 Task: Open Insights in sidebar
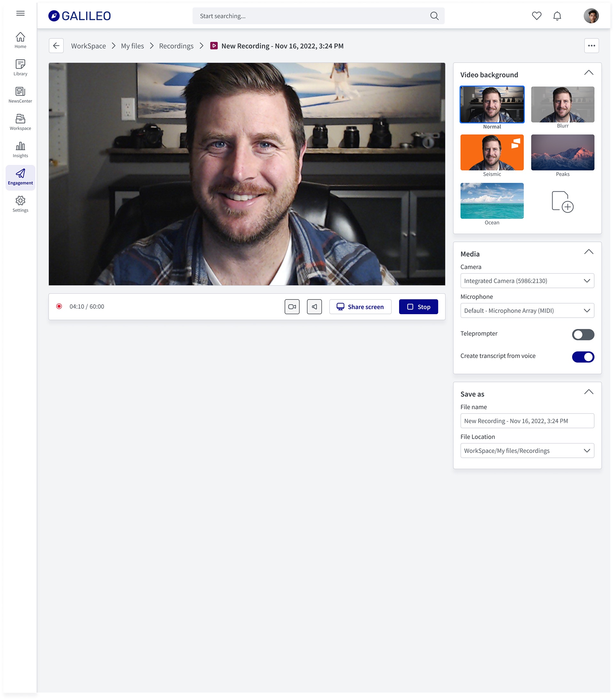(20, 150)
